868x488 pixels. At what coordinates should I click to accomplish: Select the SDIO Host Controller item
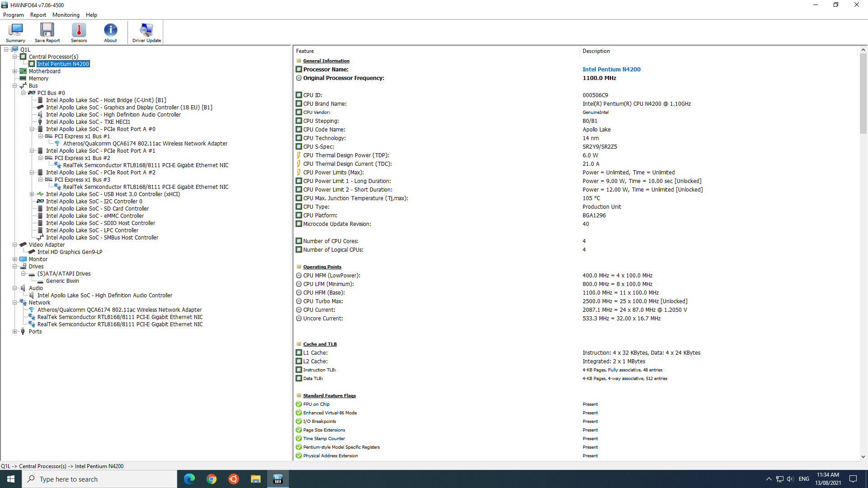(100, 223)
